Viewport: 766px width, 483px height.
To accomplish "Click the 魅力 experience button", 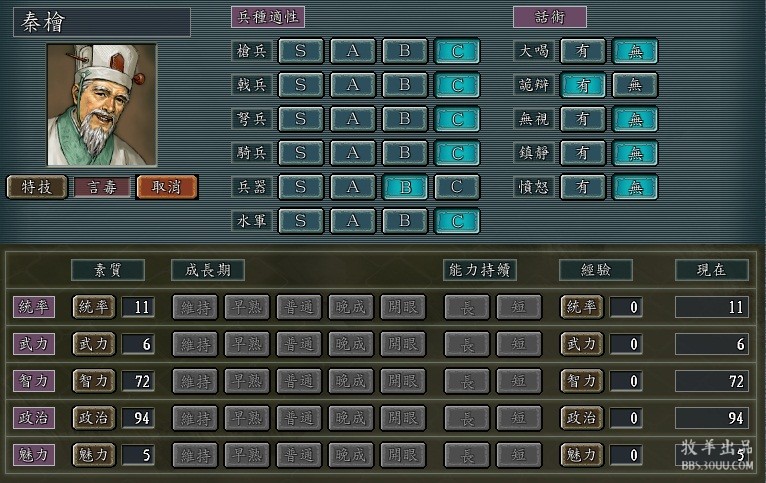I will point(582,455).
